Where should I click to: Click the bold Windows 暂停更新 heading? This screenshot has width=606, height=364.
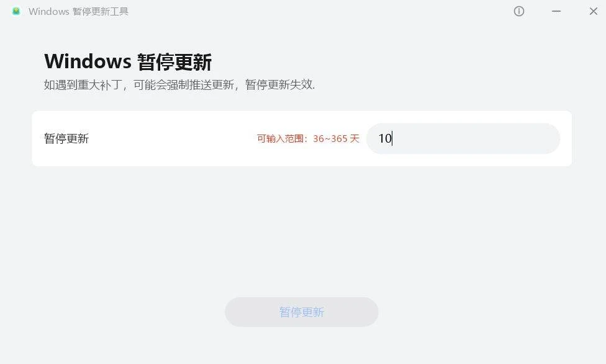[x=128, y=62]
